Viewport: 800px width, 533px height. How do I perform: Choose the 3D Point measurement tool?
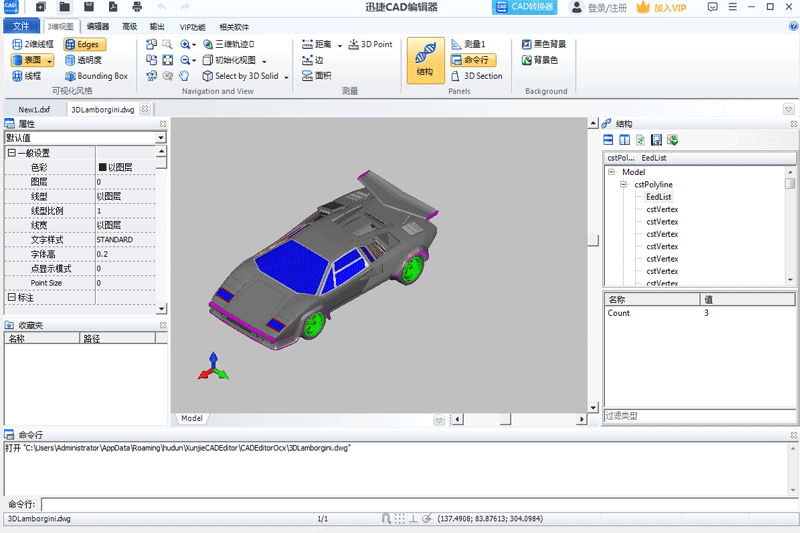370,44
